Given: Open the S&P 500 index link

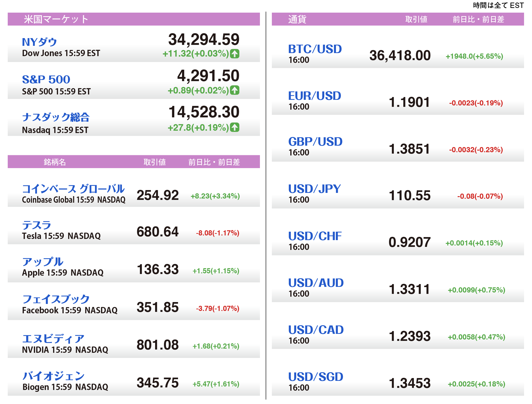Looking at the screenshot, I should coord(46,79).
